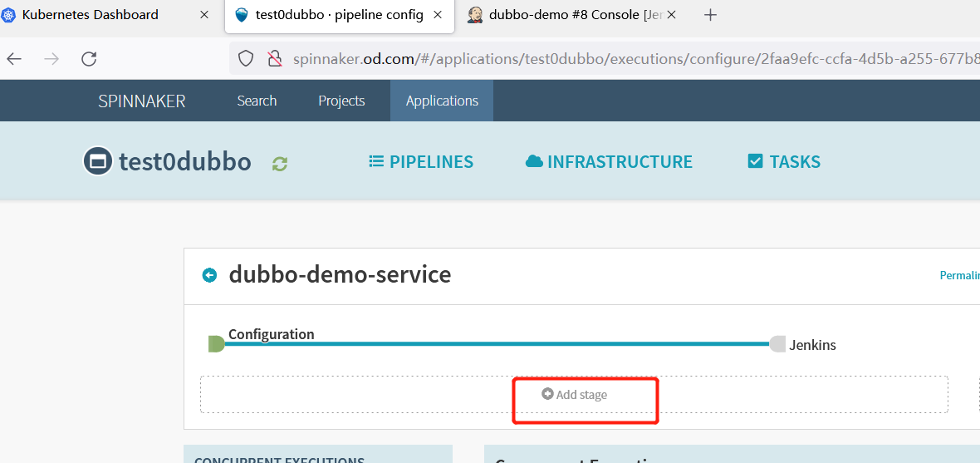Open the Search menu item
This screenshot has width=980, height=463.
pos(257,101)
